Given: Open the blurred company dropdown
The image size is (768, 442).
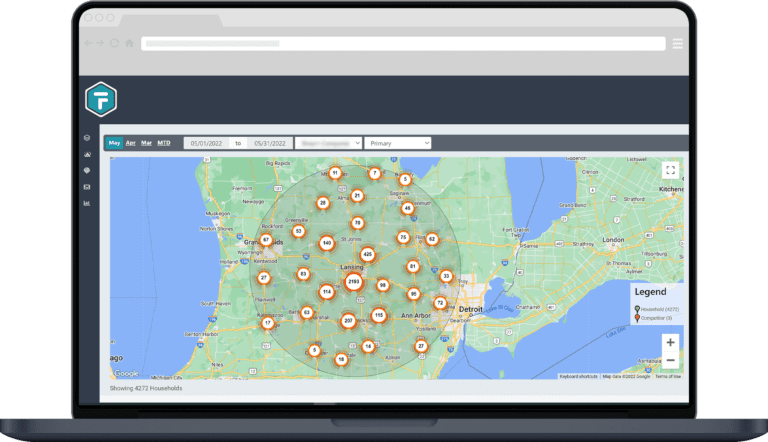Looking at the screenshot, I should pos(329,143).
